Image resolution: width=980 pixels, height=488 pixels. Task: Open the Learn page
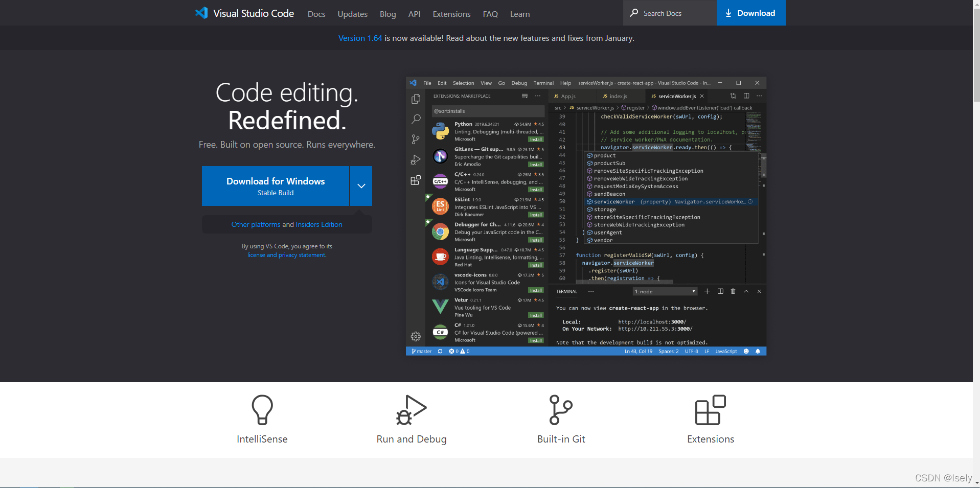pos(520,14)
